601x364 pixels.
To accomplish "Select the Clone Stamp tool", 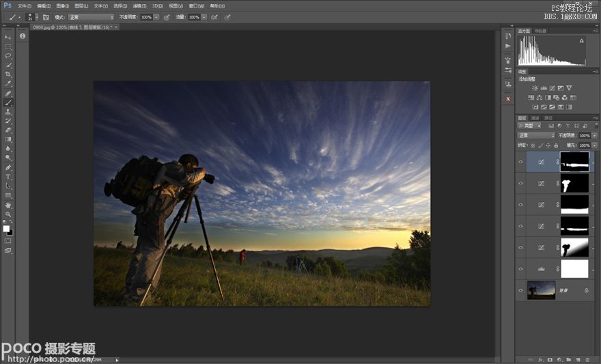I will [8, 111].
